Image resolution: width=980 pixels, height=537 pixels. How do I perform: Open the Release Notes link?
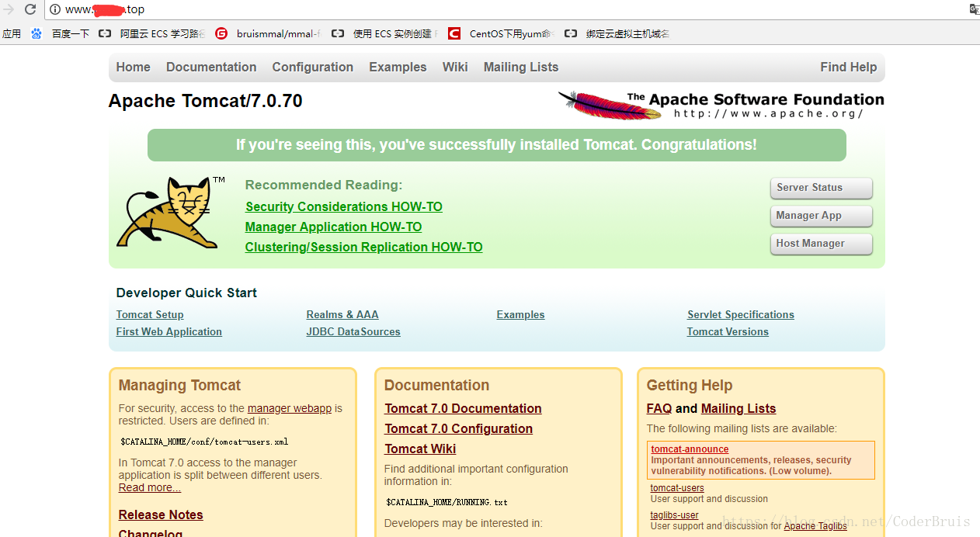[161, 514]
